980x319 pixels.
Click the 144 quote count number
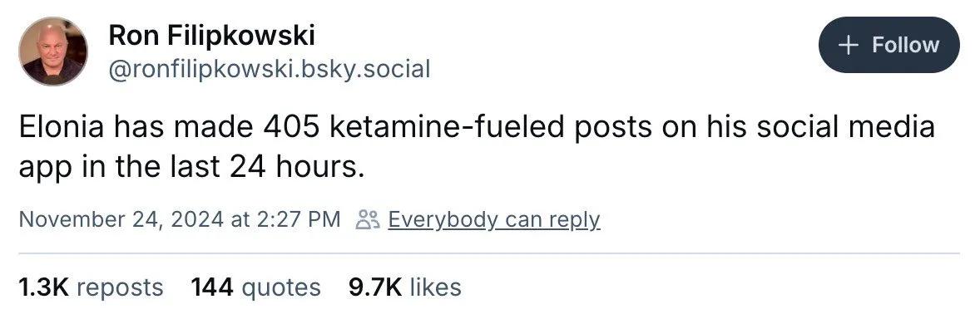(x=212, y=287)
